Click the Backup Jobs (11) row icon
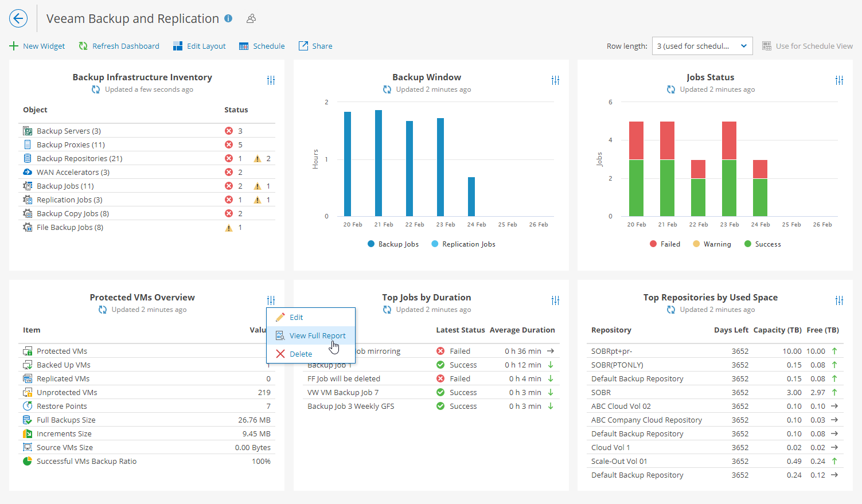Screen dimensions: 862x504 (28, 186)
